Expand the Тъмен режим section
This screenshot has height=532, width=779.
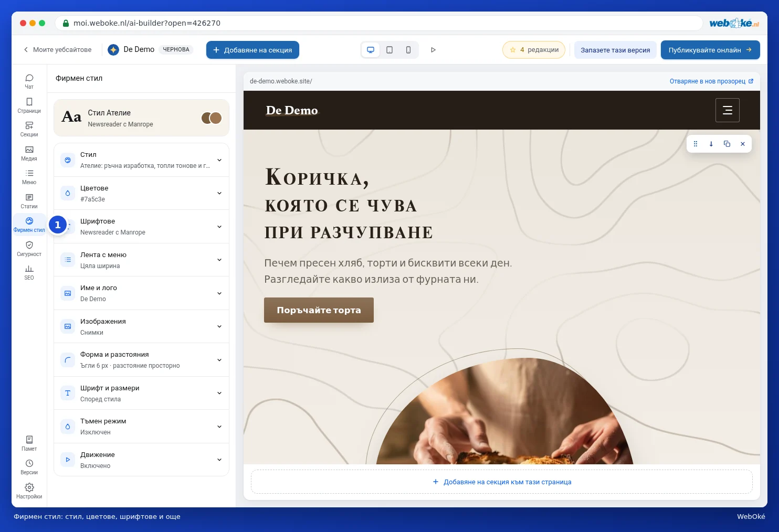pos(142,427)
